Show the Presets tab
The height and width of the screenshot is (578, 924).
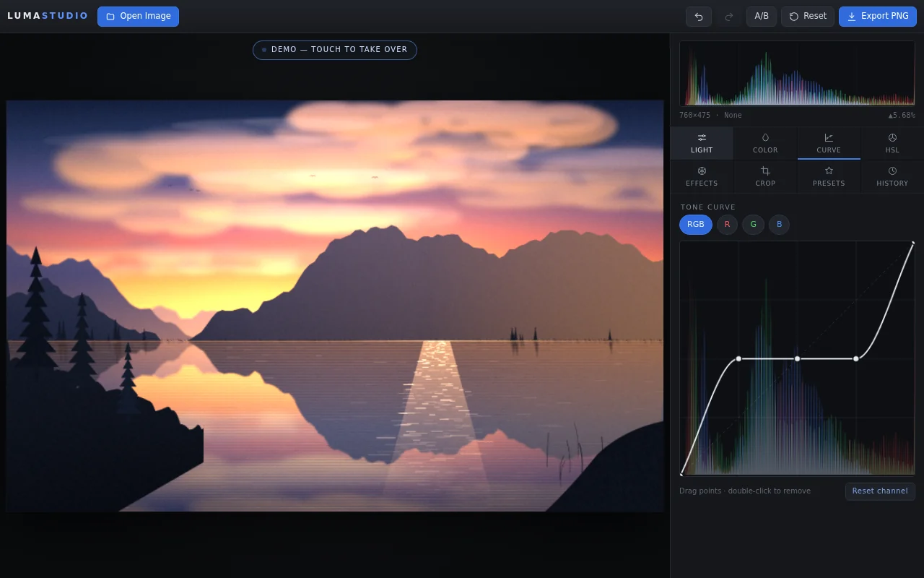pyautogui.click(x=829, y=176)
